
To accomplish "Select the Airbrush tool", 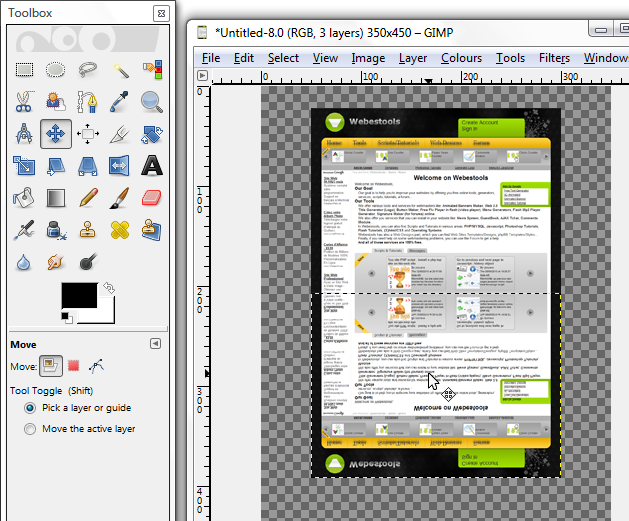I will 24,230.
